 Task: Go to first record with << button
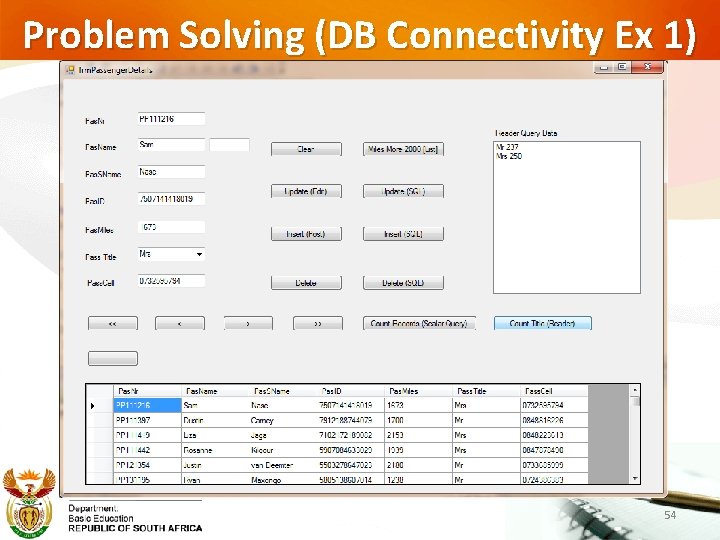coord(112,323)
